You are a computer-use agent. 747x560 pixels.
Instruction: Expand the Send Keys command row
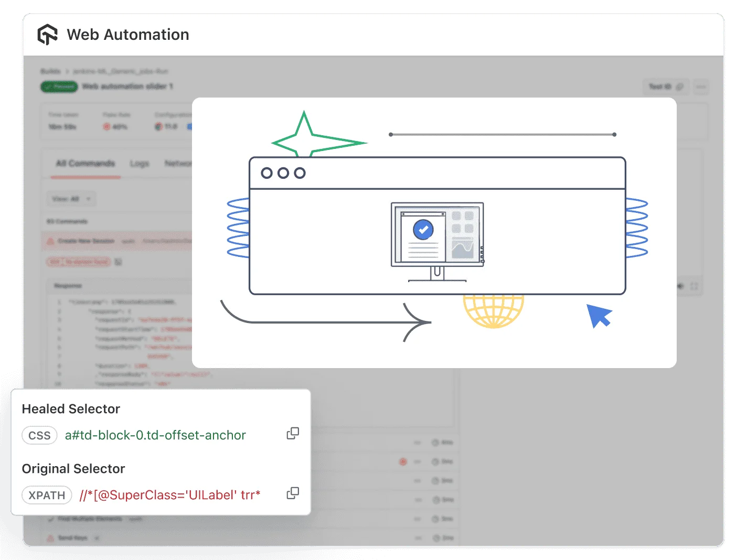click(96, 537)
